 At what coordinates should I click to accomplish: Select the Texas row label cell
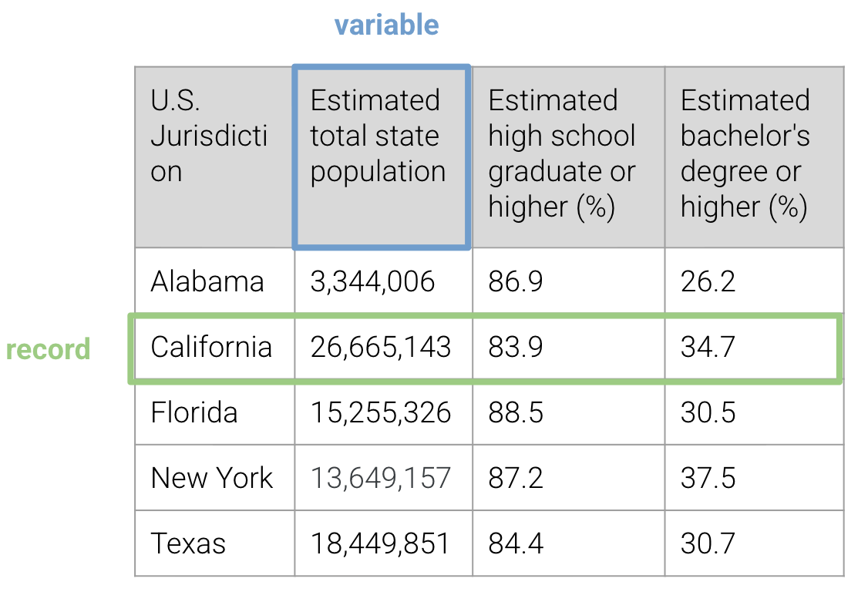pos(188,543)
